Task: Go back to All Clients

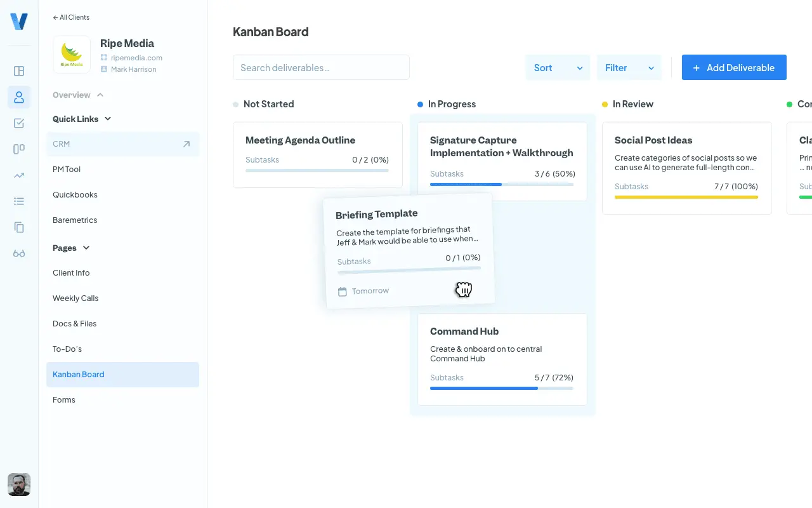Action: (x=71, y=17)
